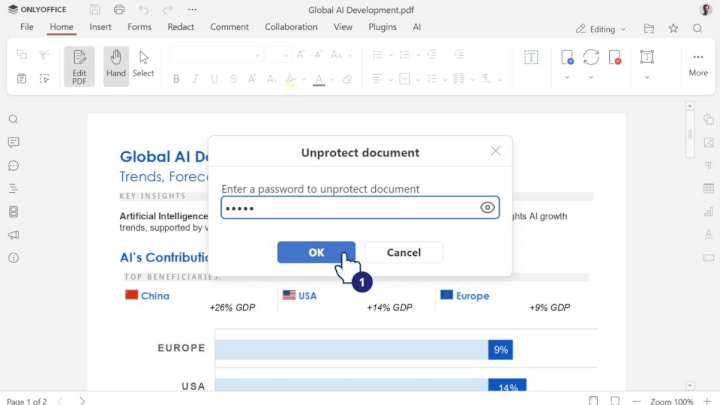Toggle Superscript formatting
This screenshot has height=405, width=720.
point(252,79)
